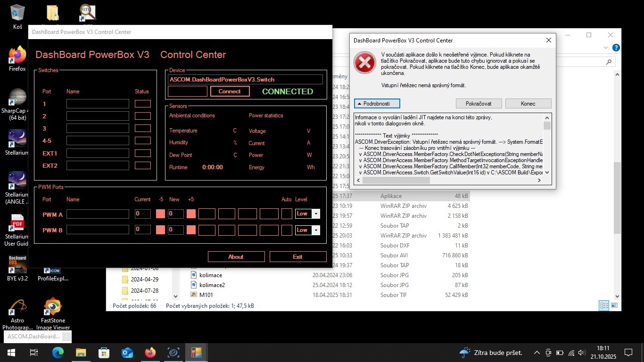Open Stellarium desktop icon
This screenshot has height=362, width=644.
(x=17, y=140)
